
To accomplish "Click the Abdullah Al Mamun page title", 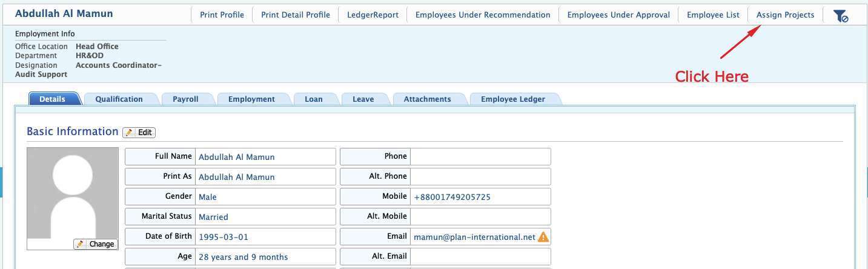I will 64,13.
